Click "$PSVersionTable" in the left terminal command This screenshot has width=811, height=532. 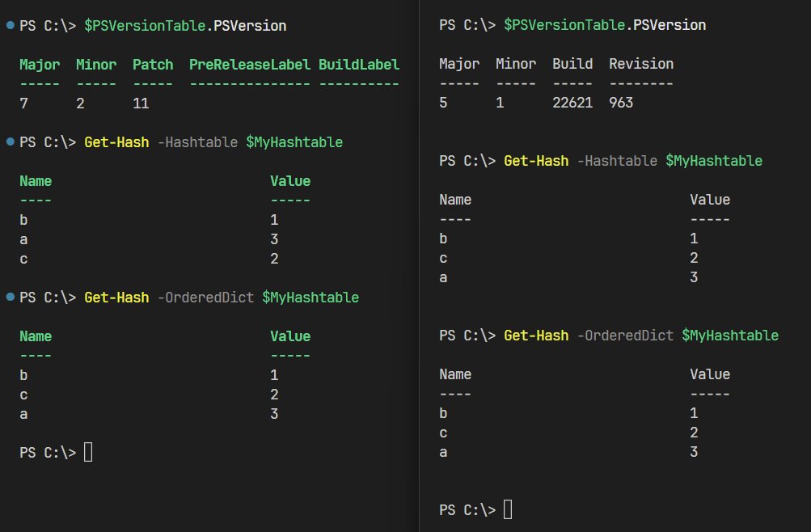click(145, 26)
